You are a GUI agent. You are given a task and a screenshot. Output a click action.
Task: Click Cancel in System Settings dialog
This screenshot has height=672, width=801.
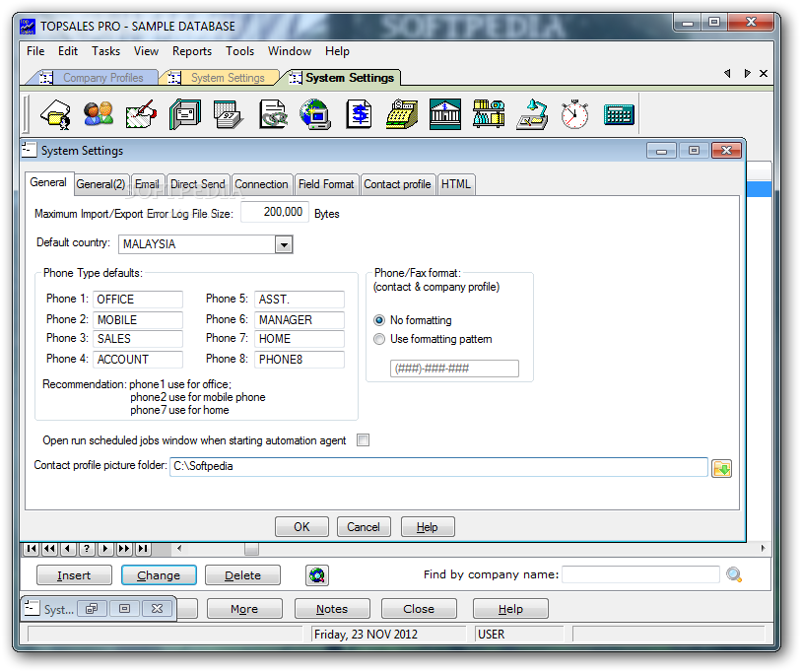pyautogui.click(x=364, y=527)
